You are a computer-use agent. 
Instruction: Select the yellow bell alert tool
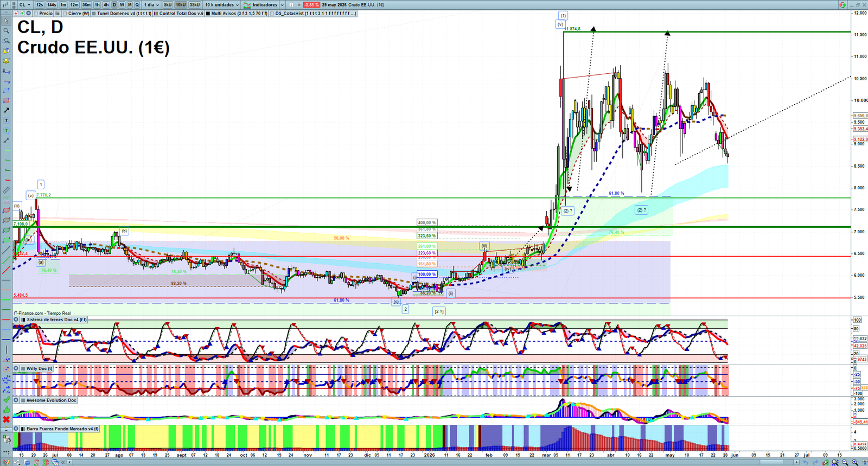point(6,61)
